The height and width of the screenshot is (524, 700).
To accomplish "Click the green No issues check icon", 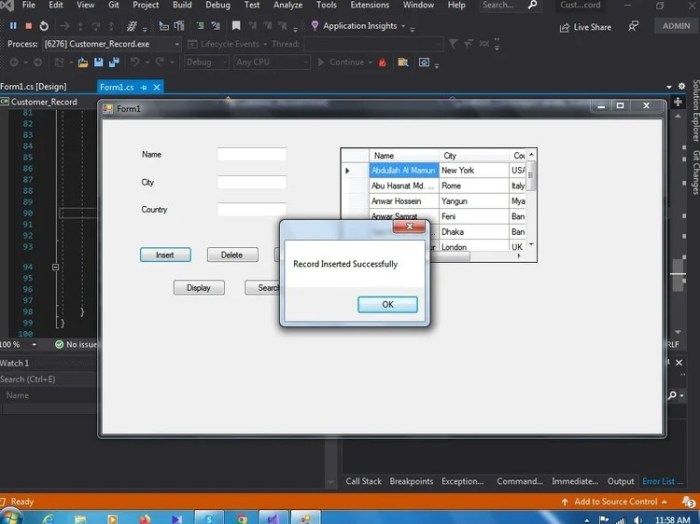I will click(x=59, y=345).
